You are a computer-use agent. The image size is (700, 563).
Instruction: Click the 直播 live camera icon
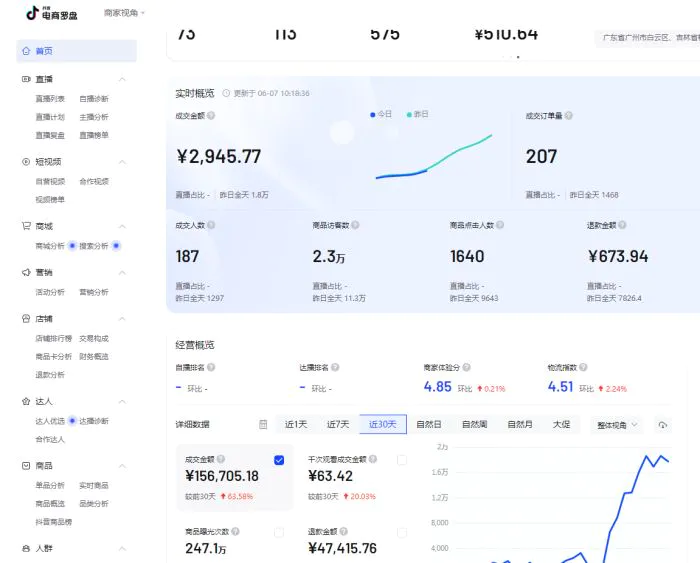(26, 79)
